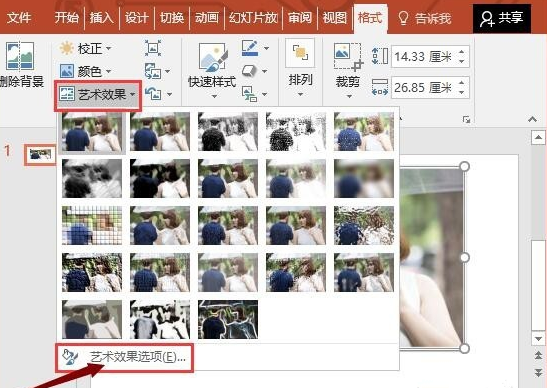Viewport: 547px width, 388px height.
Task: Apply the blur effect ending row two
Action: coord(364,178)
